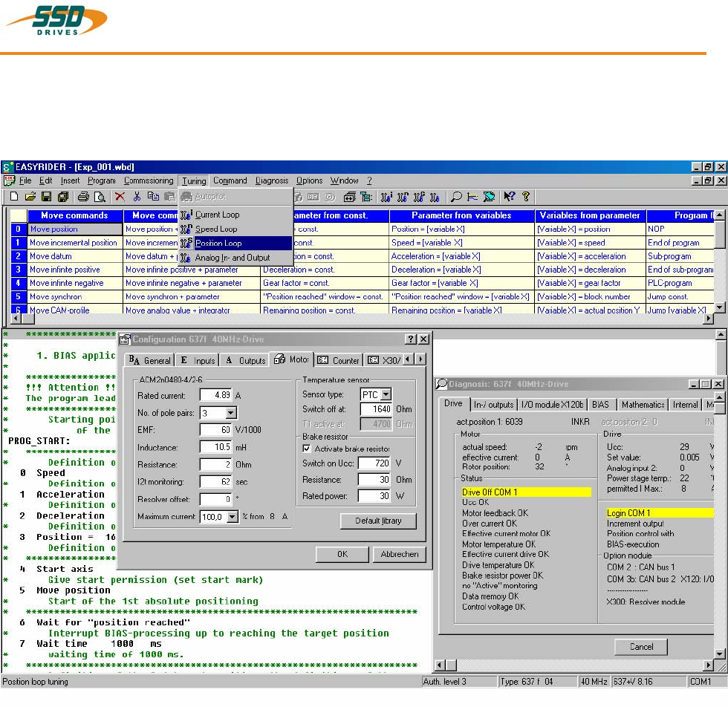This screenshot has height=707, width=728.
Task: Click the oscilloscope graph toolbar icon
Action: (x=472, y=197)
